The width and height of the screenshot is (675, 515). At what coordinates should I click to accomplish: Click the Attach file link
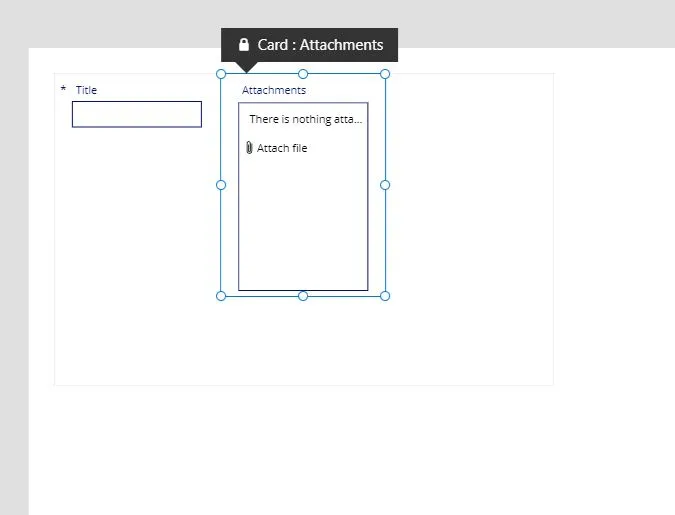282,148
